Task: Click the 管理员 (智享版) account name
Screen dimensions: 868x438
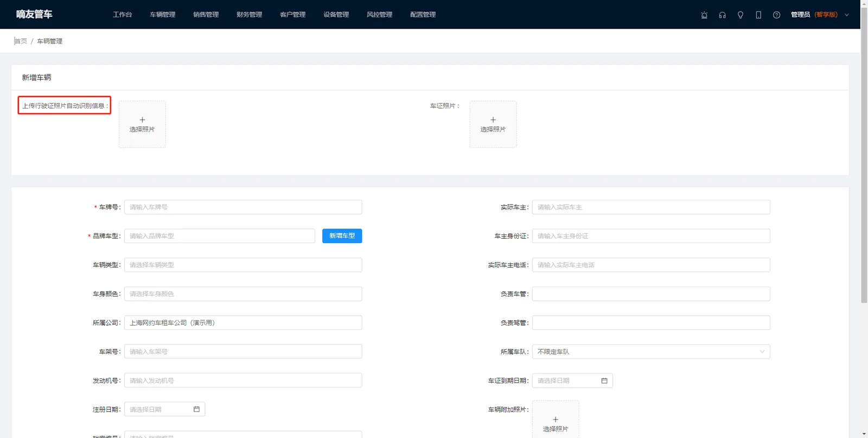Action: [x=814, y=15]
